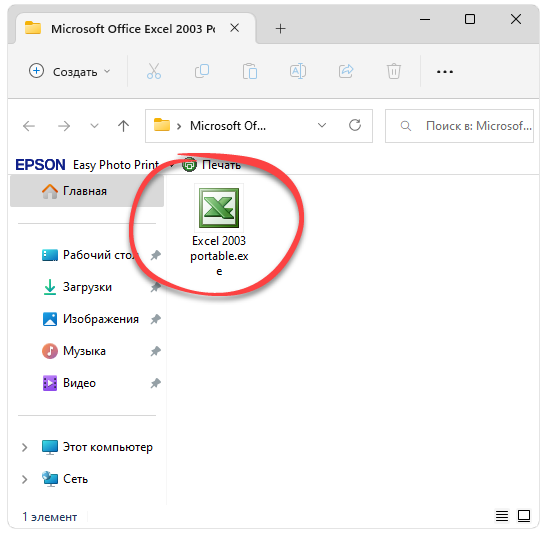
Task: Click the Excel 2003 portable.exe filename
Action: point(219,256)
